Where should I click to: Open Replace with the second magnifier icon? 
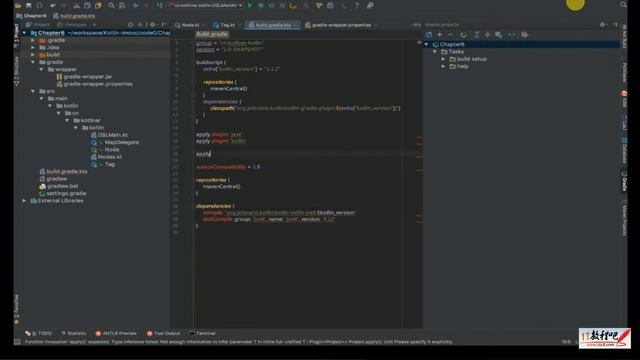click(122, 5)
